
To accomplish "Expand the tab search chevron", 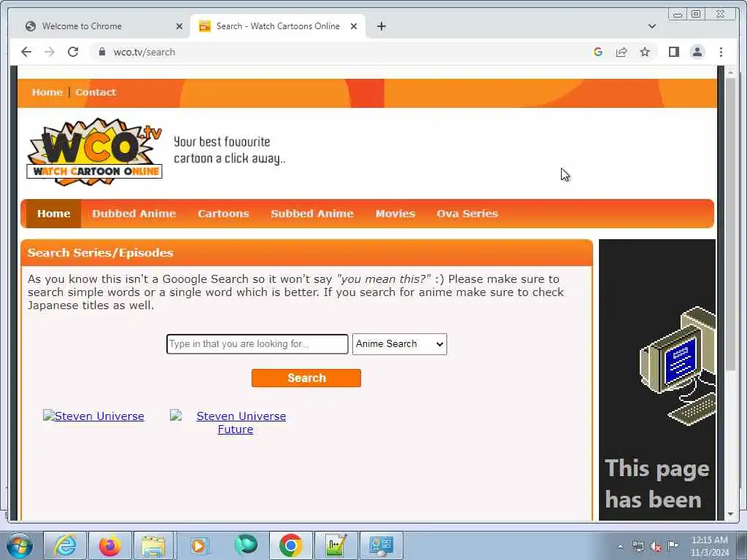I will [652, 26].
